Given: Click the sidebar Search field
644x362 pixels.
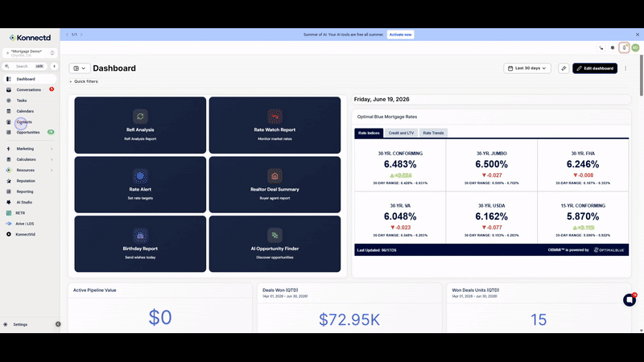Looking at the screenshot, I should 25,66.
